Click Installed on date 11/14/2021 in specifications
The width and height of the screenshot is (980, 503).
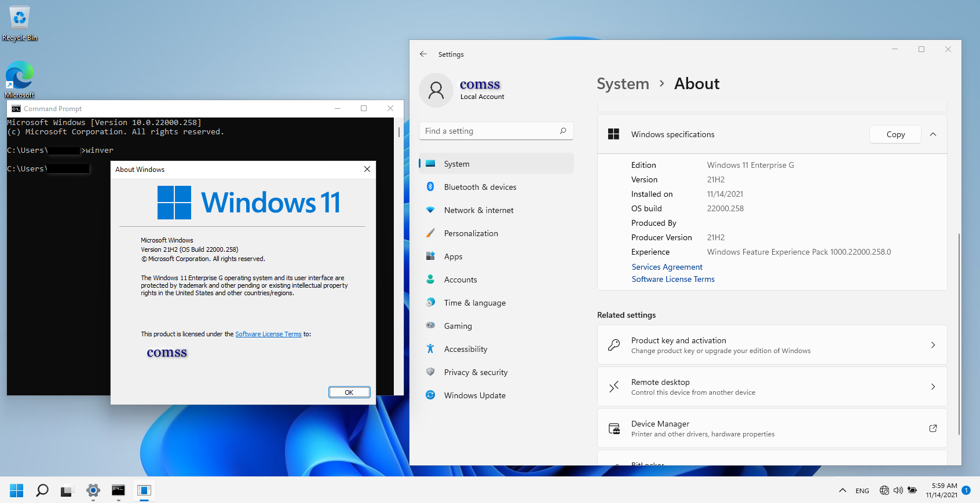tap(725, 194)
